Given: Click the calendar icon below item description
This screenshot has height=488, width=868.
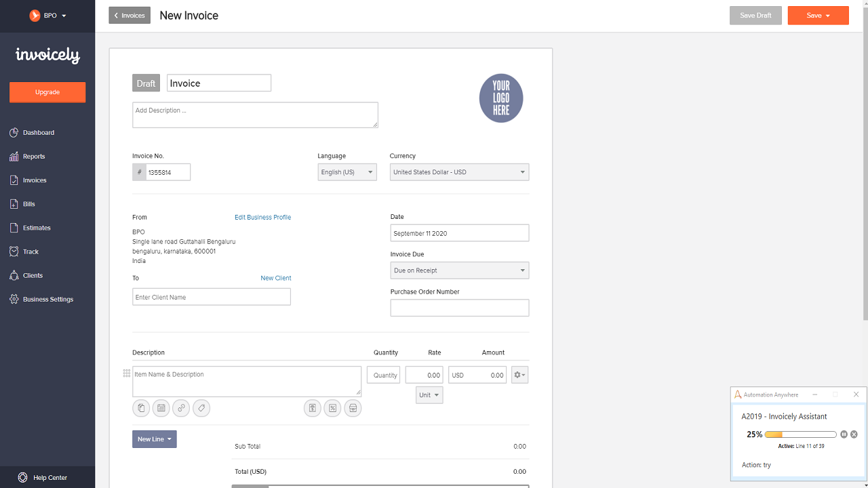Looking at the screenshot, I should tap(161, 408).
